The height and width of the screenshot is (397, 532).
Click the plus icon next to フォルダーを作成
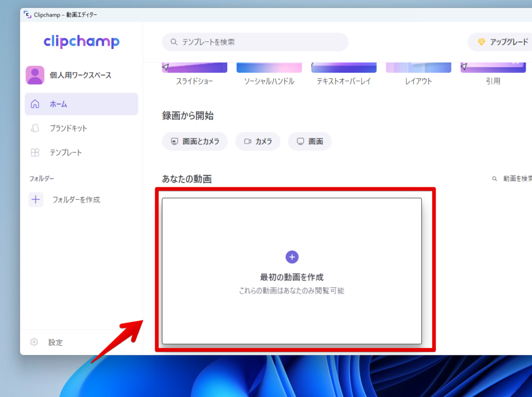coord(35,199)
